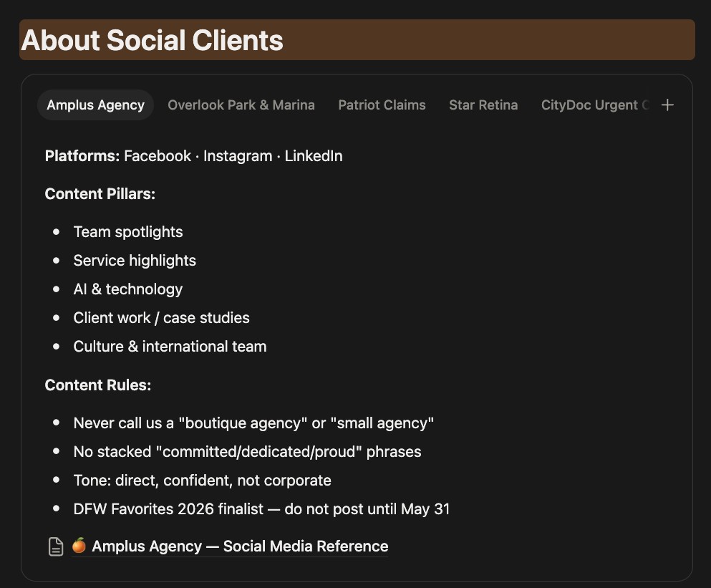This screenshot has height=588, width=711.
Task: Click the Content Pillars: heading
Action: click(100, 194)
